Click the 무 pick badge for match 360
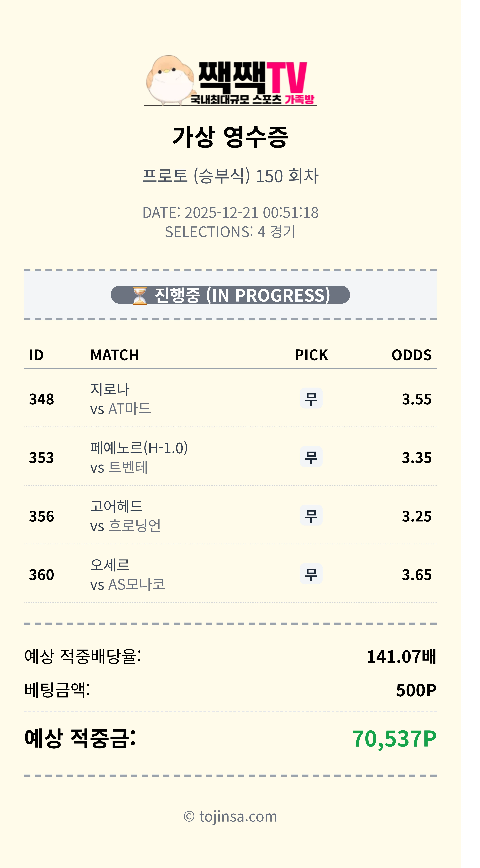 311,574
